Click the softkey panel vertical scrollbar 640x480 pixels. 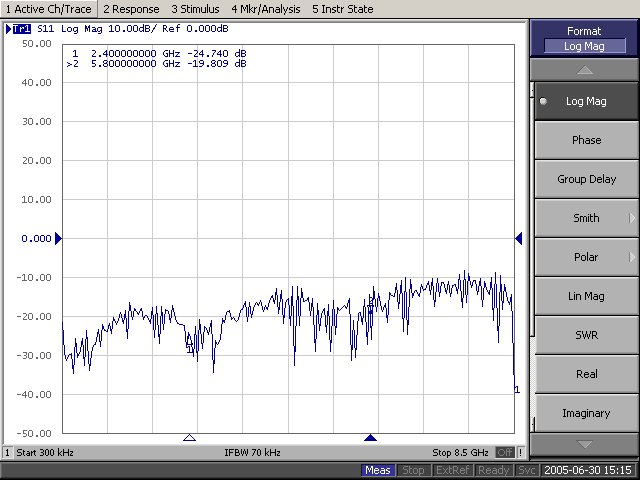pyautogui.click(x=532, y=257)
